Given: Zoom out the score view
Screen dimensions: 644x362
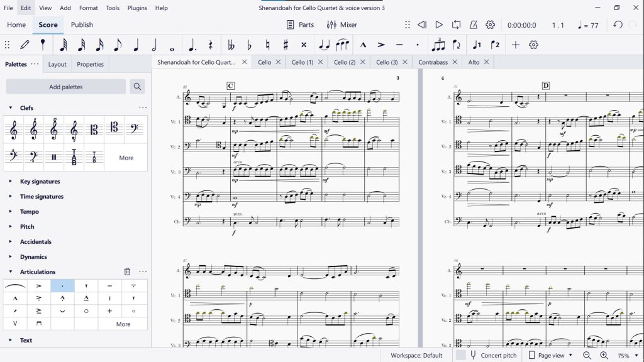Looking at the screenshot, I should pyautogui.click(x=587, y=356).
